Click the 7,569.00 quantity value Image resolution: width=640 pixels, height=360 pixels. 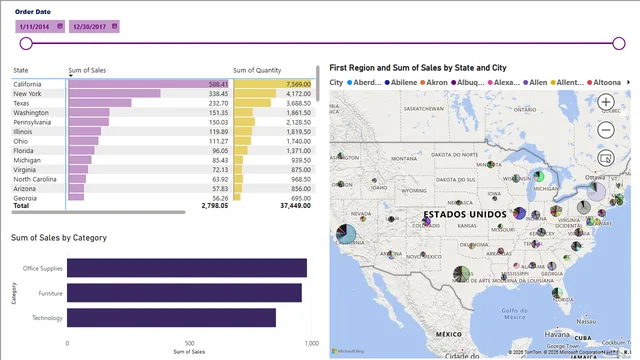(x=298, y=84)
